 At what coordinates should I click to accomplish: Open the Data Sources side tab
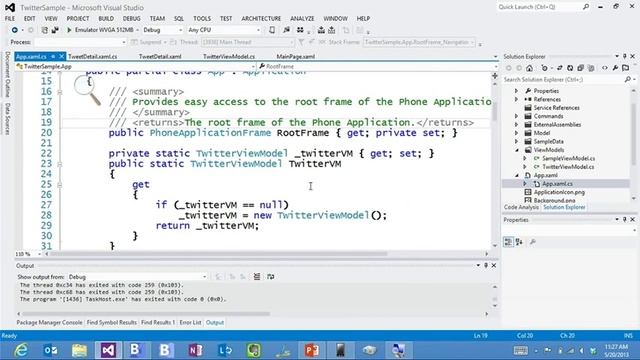click(x=7, y=118)
